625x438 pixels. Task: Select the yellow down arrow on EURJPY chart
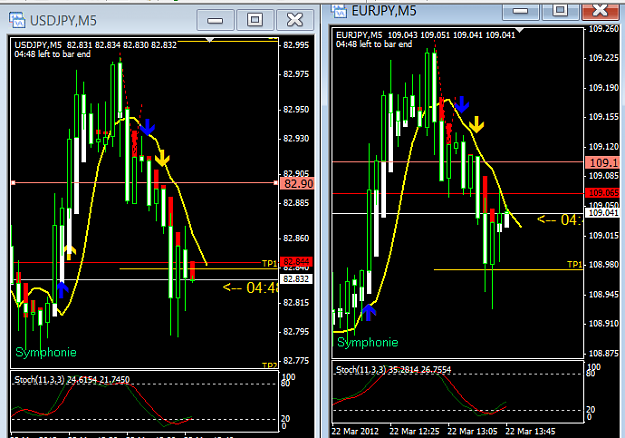tap(476, 124)
